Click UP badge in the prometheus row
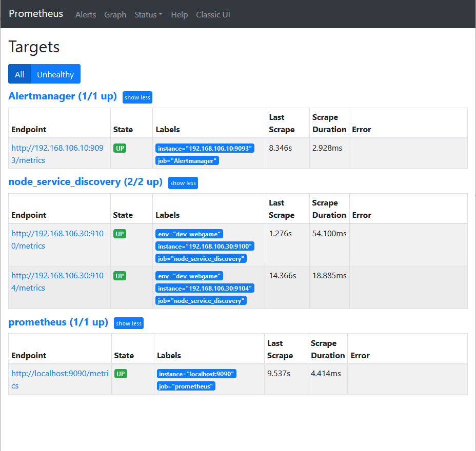 click(x=121, y=374)
